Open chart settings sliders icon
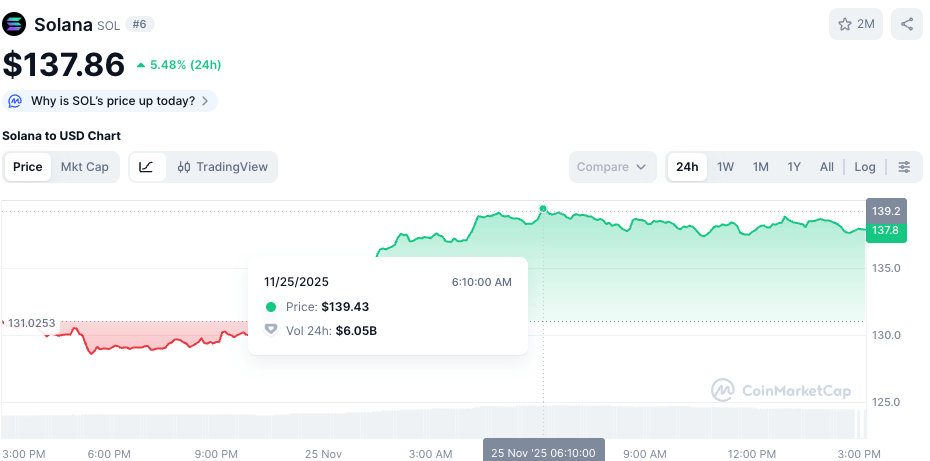The image size is (930, 461). pyautogui.click(x=904, y=167)
